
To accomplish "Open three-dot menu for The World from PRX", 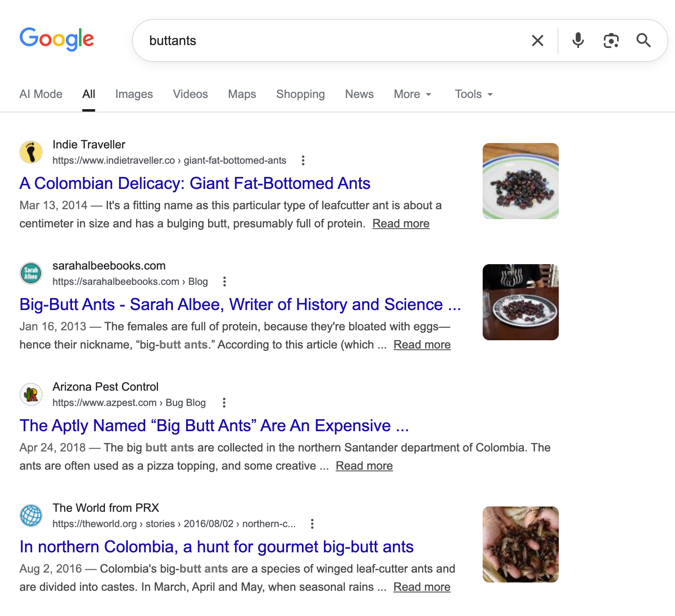I will click(312, 524).
